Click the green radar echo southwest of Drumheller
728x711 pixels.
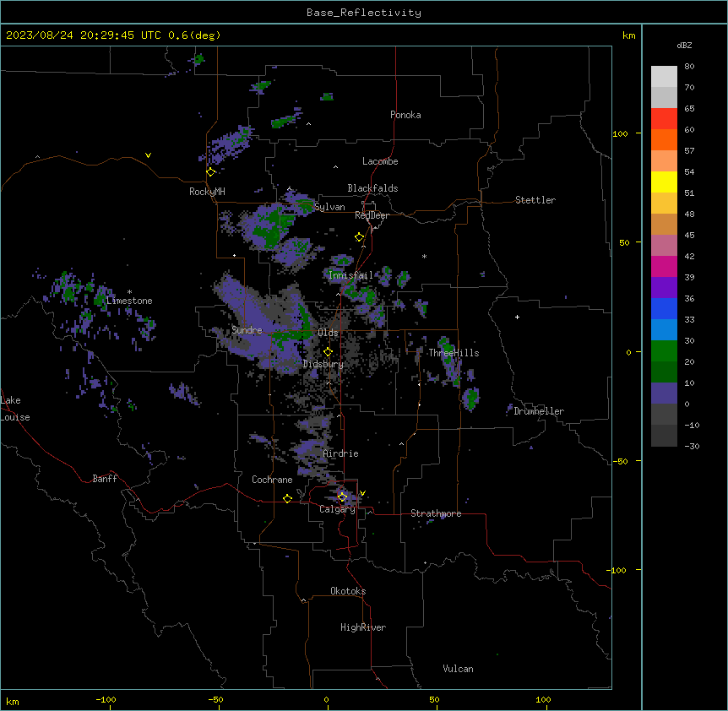pos(470,399)
